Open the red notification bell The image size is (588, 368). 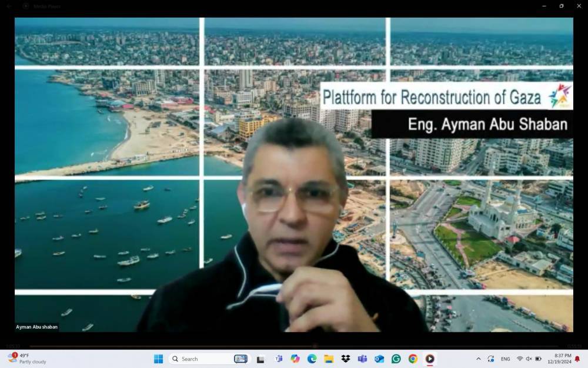(577, 359)
